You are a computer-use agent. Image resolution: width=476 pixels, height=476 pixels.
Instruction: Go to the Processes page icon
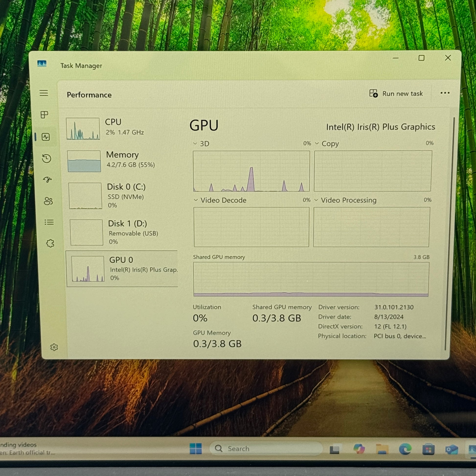44,114
